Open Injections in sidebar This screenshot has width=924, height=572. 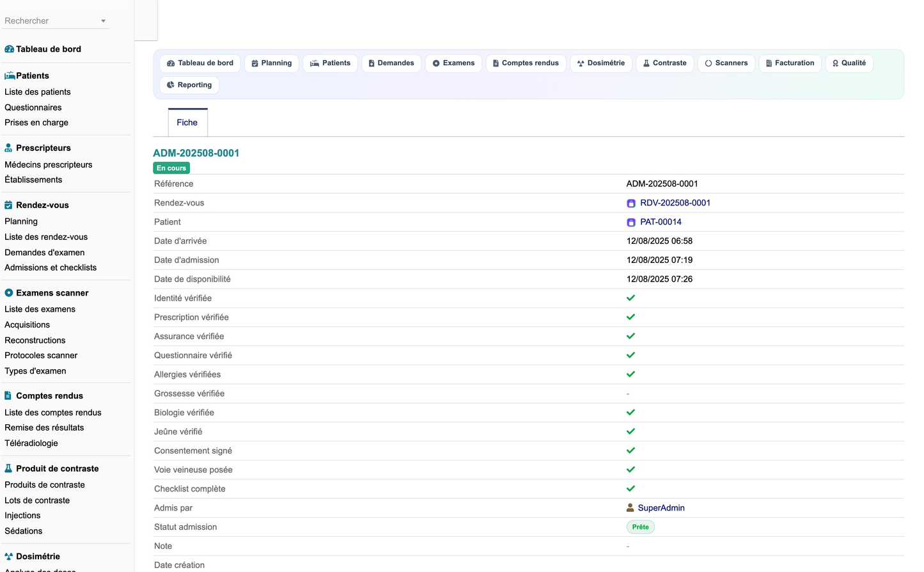[x=22, y=516]
